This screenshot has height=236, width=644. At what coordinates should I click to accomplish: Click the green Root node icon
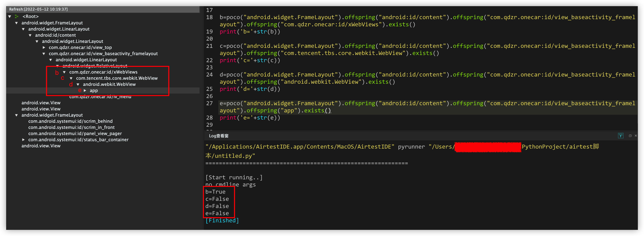tap(17, 17)
